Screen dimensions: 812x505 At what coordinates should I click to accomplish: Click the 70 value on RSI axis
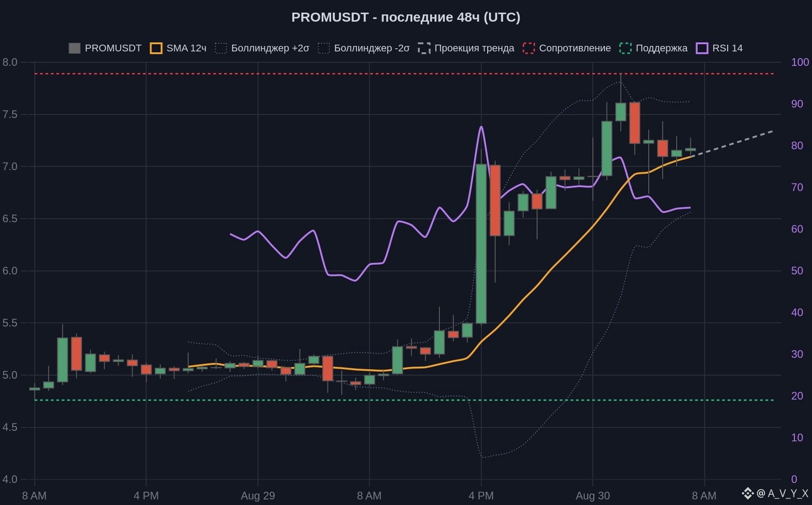click(797, 187)
